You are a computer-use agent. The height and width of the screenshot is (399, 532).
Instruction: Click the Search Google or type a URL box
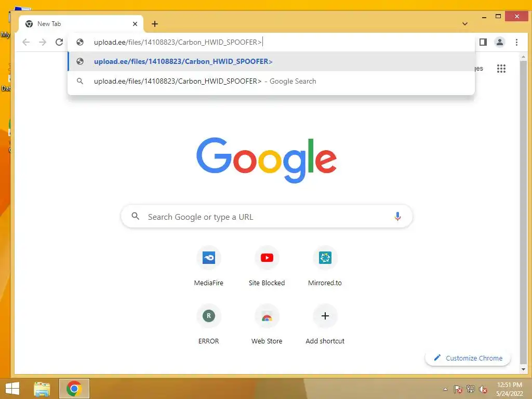click(x=267, y=217)
